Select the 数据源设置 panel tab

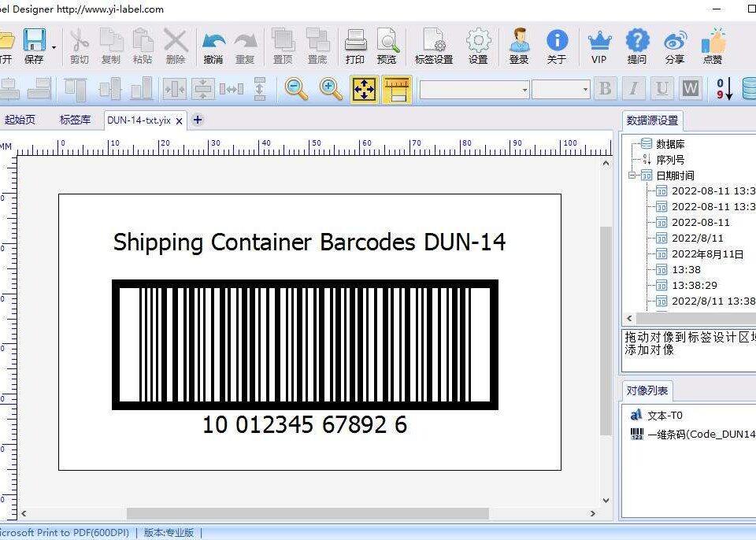tap(652, 120)
